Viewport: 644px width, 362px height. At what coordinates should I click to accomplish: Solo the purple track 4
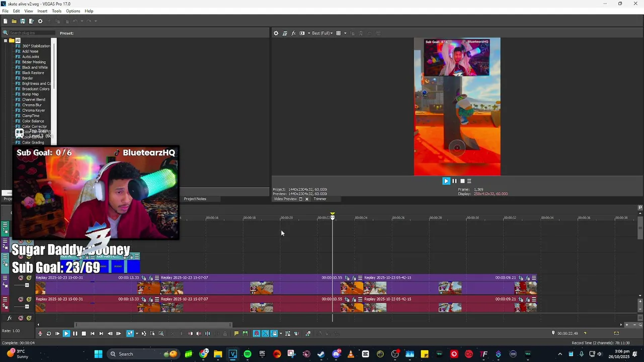[29, 278]
